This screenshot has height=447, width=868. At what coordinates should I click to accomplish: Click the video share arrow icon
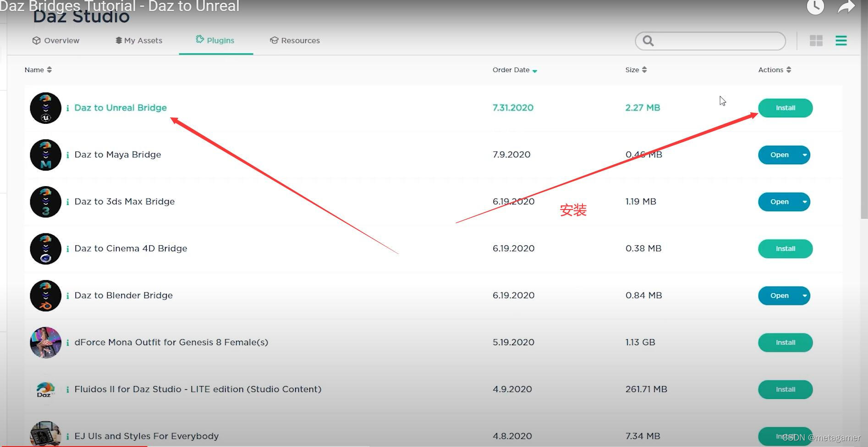click(x=846, y=6)
